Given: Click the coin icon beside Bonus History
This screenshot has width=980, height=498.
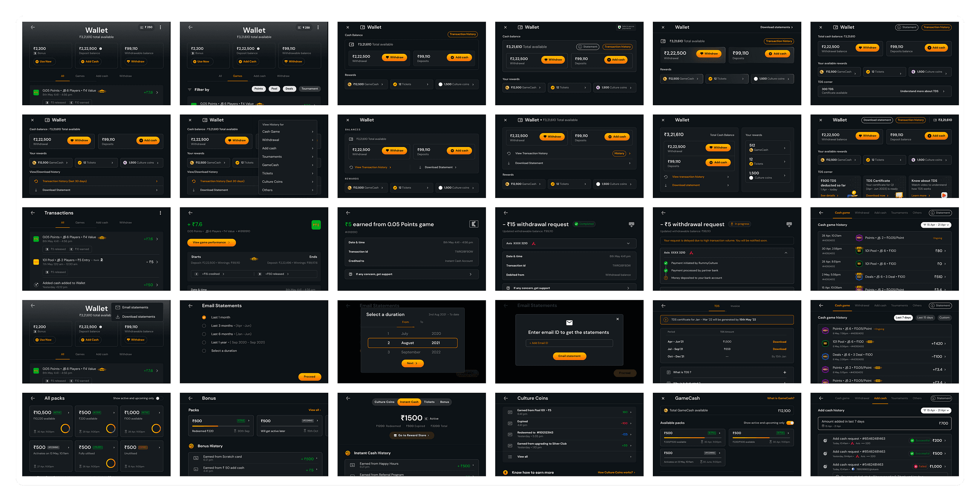Looking at the screenshot, I should 191,446.
